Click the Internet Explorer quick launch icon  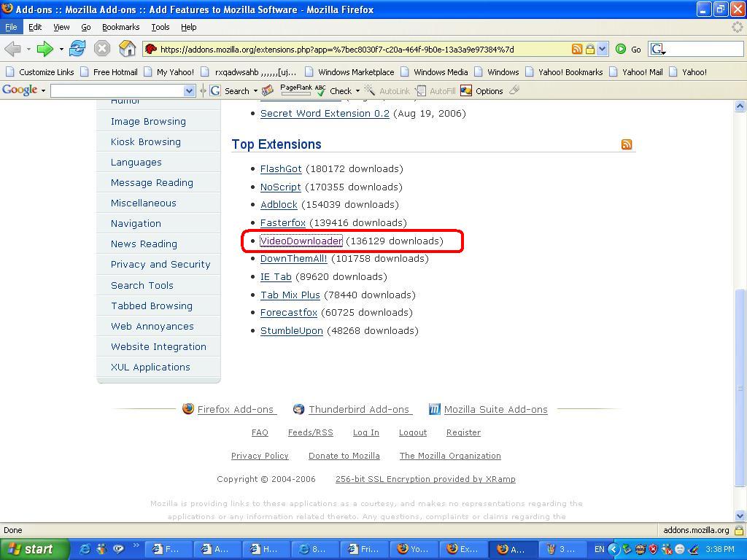(85, 549)
